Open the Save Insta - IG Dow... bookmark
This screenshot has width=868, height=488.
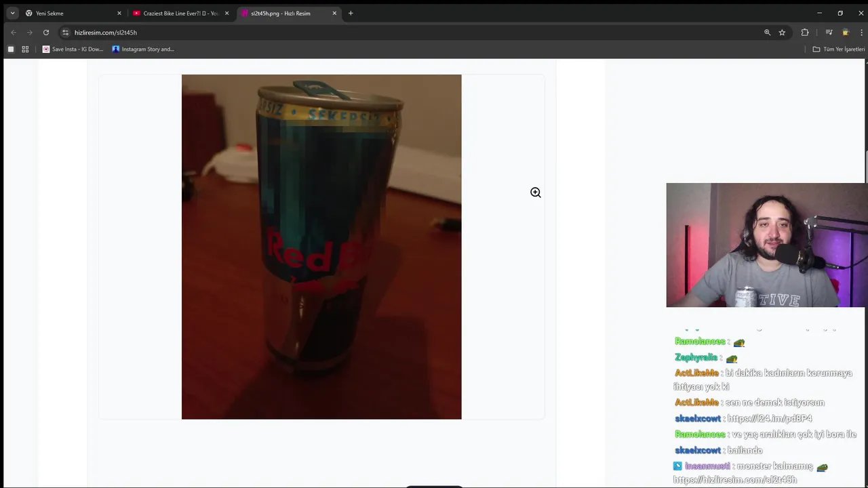(x=73, y=49)
